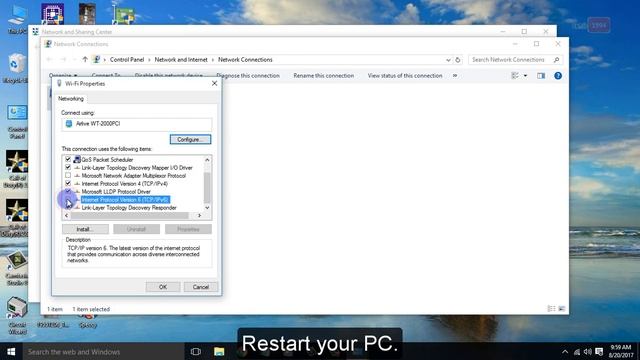Click Control Panel in the address breadcrumb
Image resolution: width=640 pixels, height=360 pixels.
click(x=127, y=60)
